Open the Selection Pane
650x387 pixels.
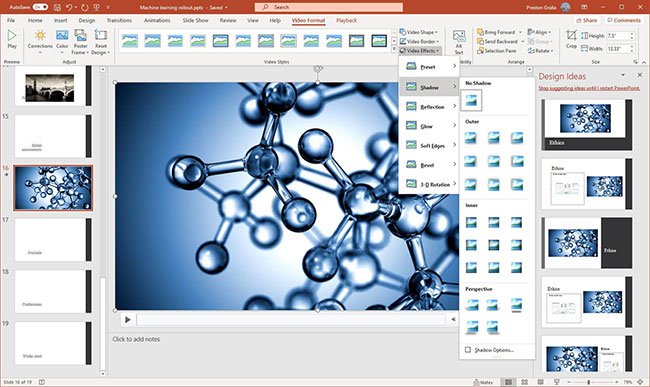496,51
